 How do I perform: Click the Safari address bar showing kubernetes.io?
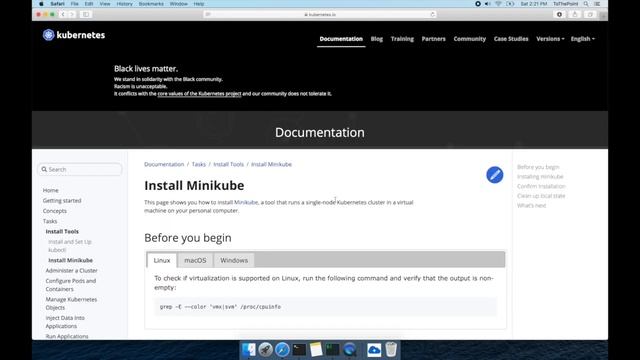pos(320,14)
